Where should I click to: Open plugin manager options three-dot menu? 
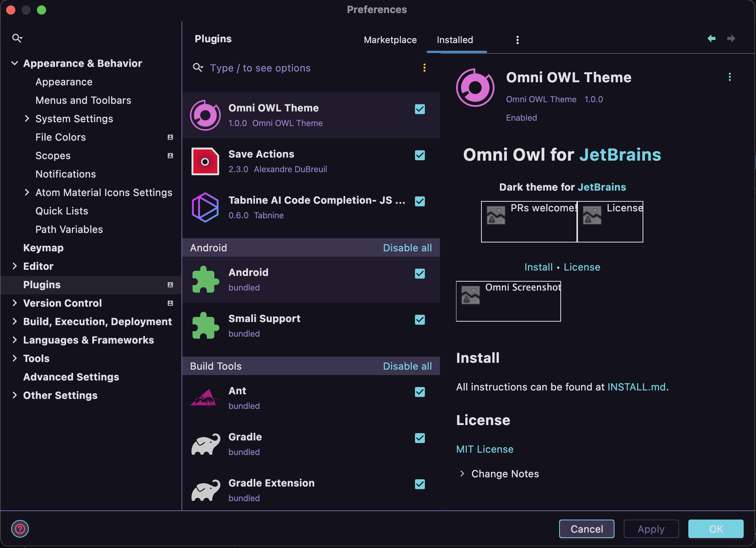[517, 40]
